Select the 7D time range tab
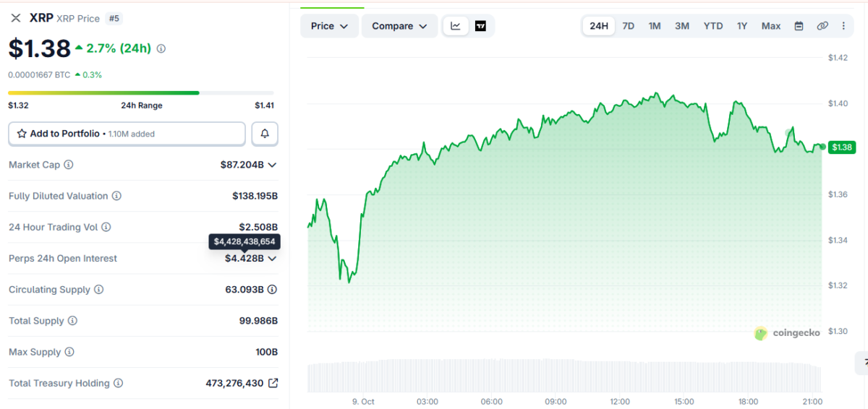The width and height of the screenshot is (868, 409). pyautogui.click(x=629, y=26)
